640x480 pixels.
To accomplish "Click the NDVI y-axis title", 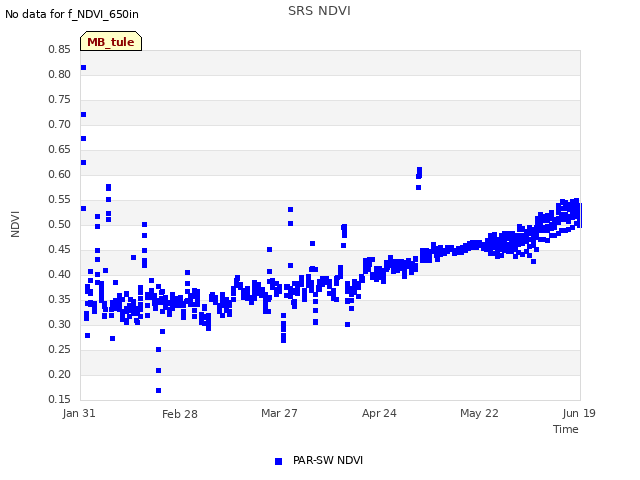I will coord(15,224).
